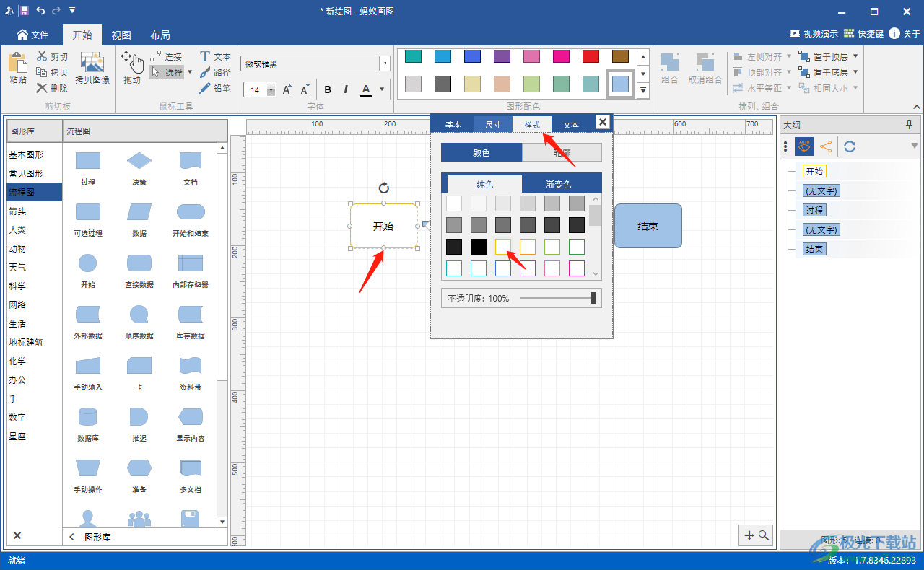Open the font color dropdown arrow
Image resolution: width=924 pixels, height=570 pixels.
click(382, 90)
